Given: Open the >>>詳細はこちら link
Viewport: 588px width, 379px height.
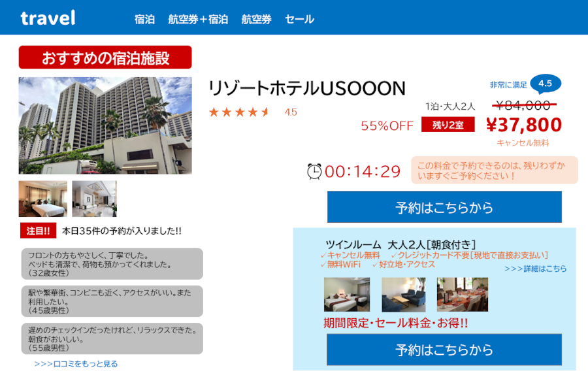Looking at the screenshot, I should 535,269.
